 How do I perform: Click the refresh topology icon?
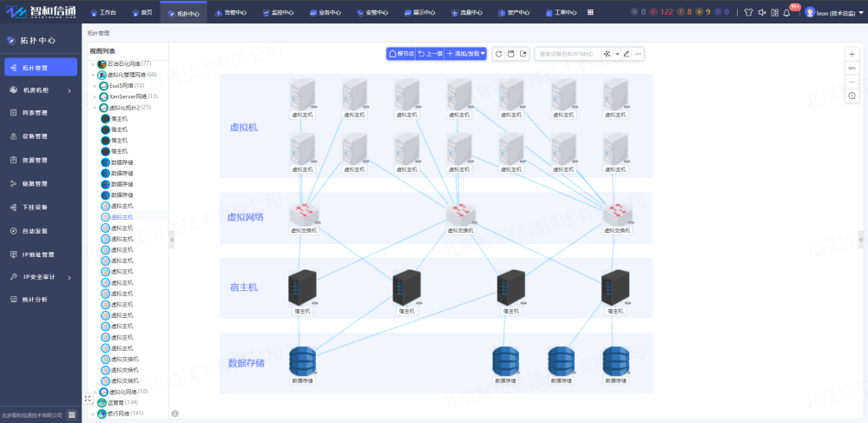[x=498, y=54]
